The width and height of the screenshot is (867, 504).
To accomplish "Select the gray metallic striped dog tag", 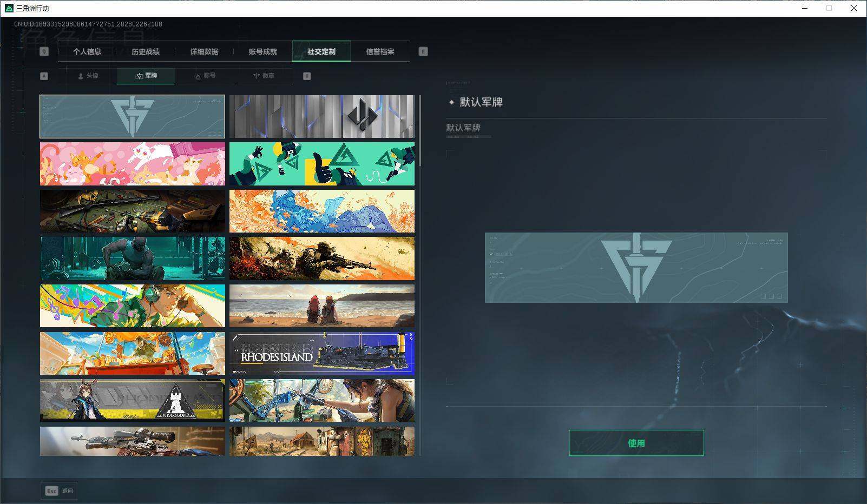I will pyautogui.click(x=322, y=117).
